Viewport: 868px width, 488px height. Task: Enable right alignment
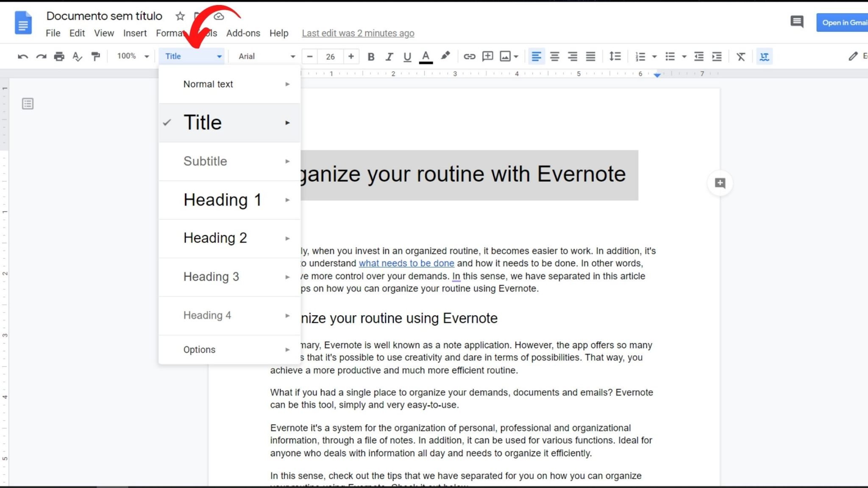(x=573, y=56)
